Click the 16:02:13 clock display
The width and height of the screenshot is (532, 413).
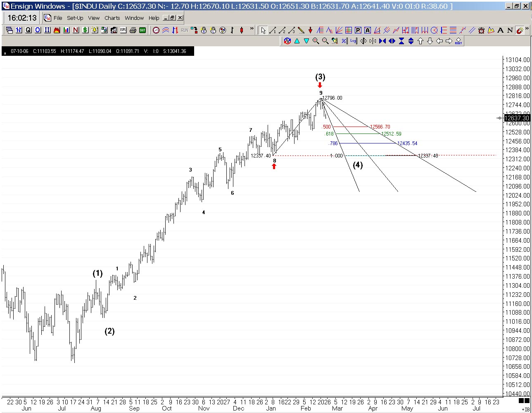pyautogui.click(x=22, y=18)
